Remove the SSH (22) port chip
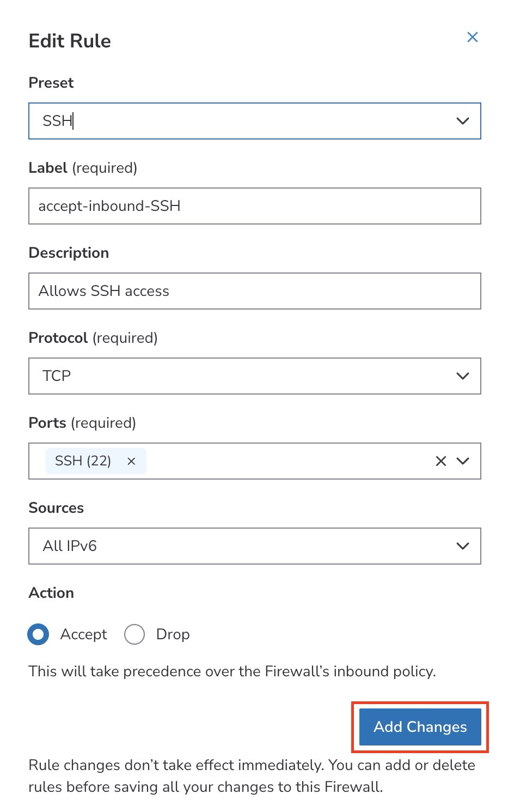 pos(131,461)
